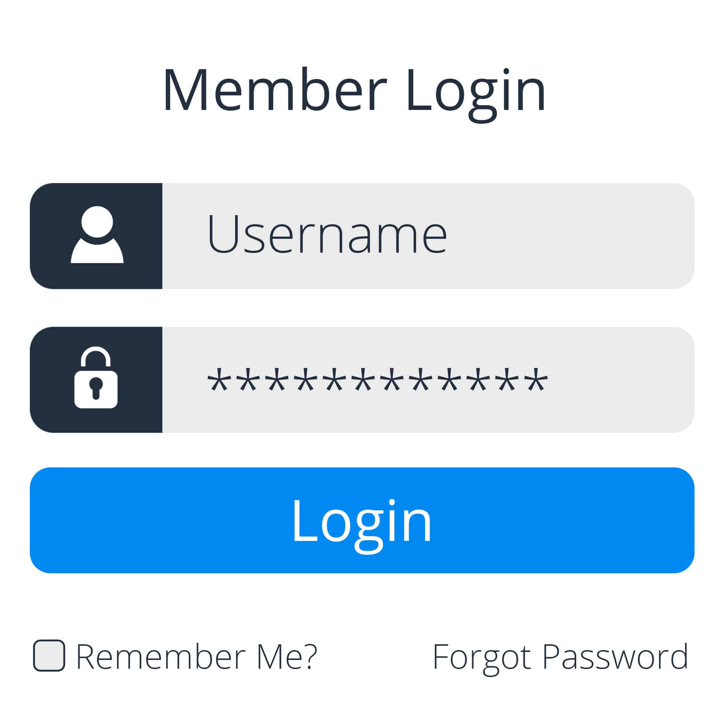Click empty space right of password asterisks
The image size is (728, 728).
coord(618,380)
